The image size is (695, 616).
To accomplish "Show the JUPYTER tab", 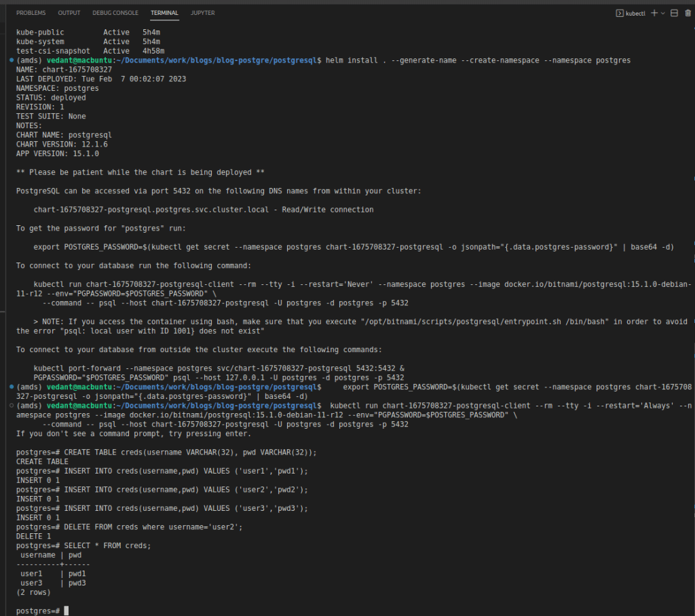I will 202,13.
